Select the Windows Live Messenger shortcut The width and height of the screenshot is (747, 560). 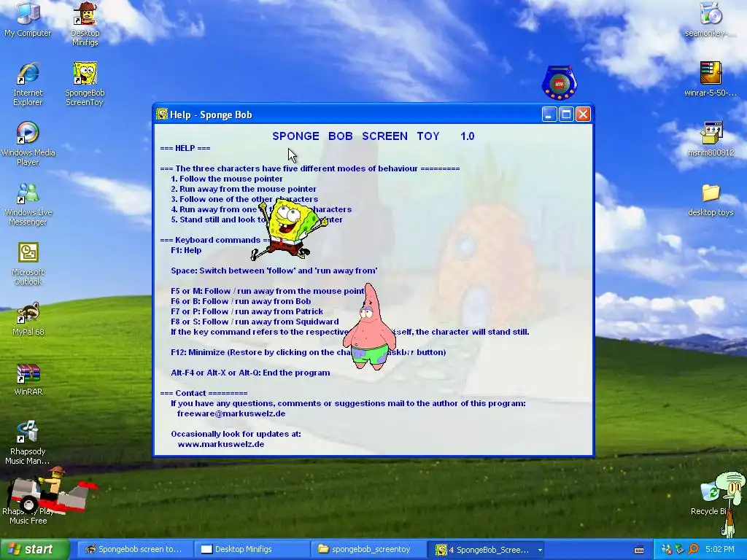click(28, 204)
